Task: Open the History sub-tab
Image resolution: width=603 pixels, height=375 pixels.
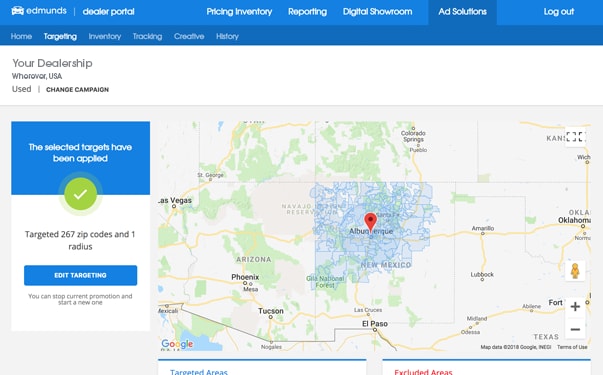Action: pyautogui.click(x=227, y=36)
